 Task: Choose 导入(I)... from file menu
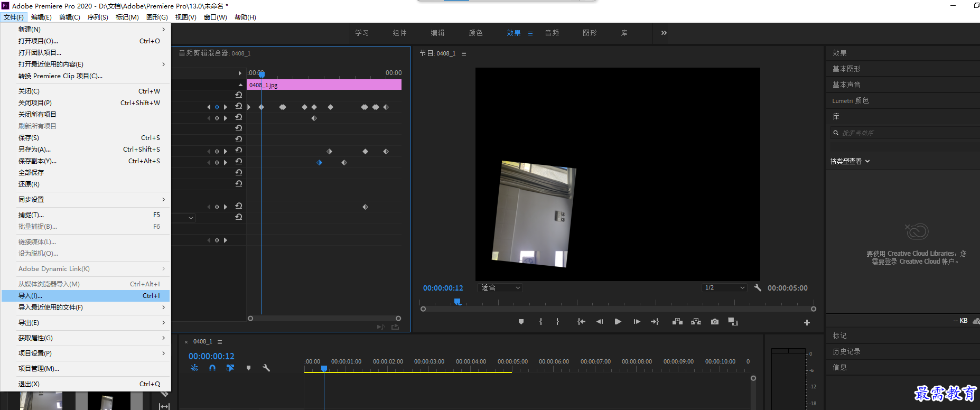pyautogui.click(x=86, y=295)
